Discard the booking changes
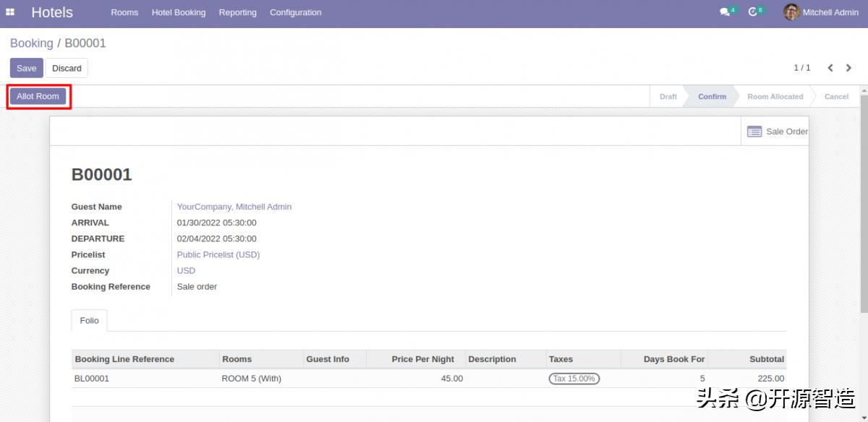This screenshot has width=868, height=422. point(67,68)
